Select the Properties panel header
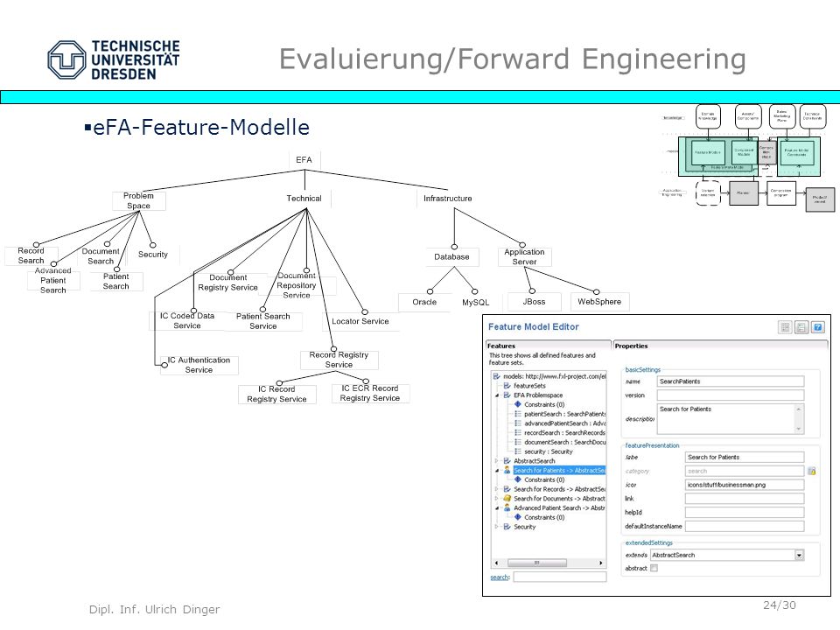Image resolution: width=840 pixels, height=630 pixels. coord(720,346)
